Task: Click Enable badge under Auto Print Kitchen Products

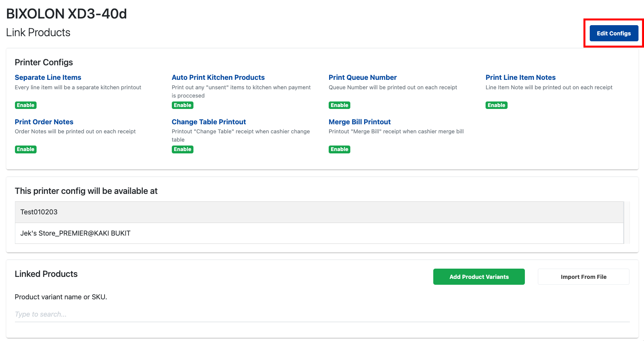Action: pyautogui.click(x=182, y=105)
